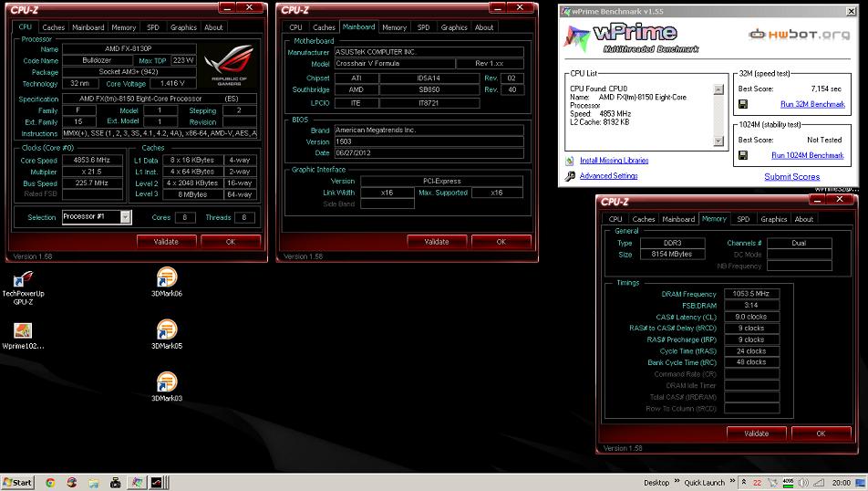Click the red swirl taskbar icon beside Chrome
Viewport: 868px width, 491px height.
click(71, 483)
